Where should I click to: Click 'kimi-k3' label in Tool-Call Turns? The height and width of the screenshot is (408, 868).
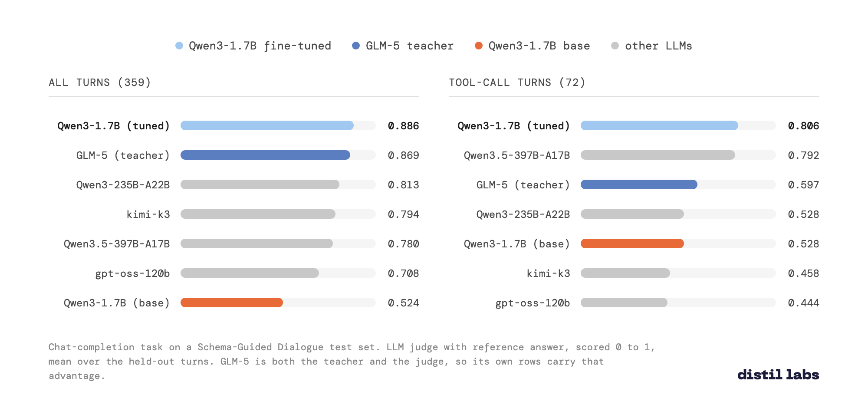pyautogui.click(x=549, y=273)
